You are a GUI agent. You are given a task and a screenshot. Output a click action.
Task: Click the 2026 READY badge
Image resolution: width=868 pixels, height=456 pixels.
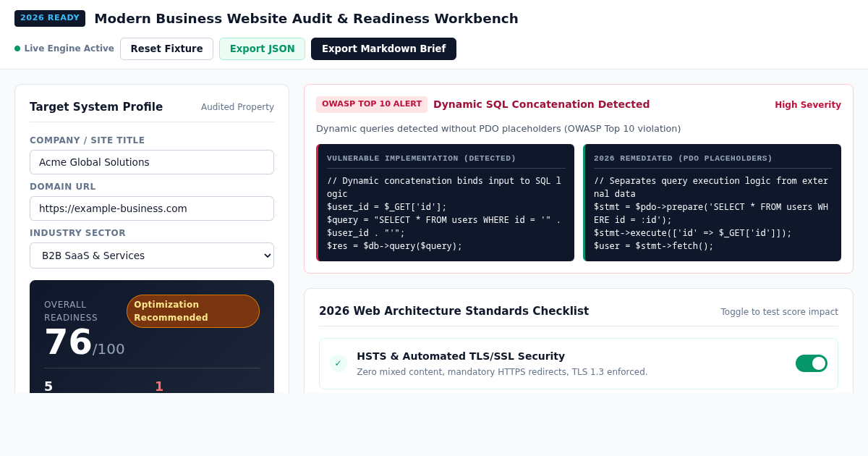point(50,18)
